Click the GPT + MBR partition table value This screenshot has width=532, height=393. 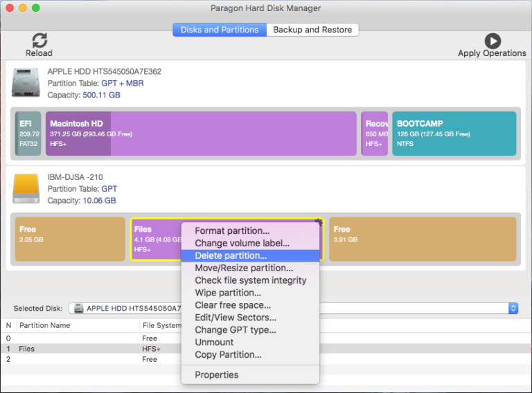123,83
